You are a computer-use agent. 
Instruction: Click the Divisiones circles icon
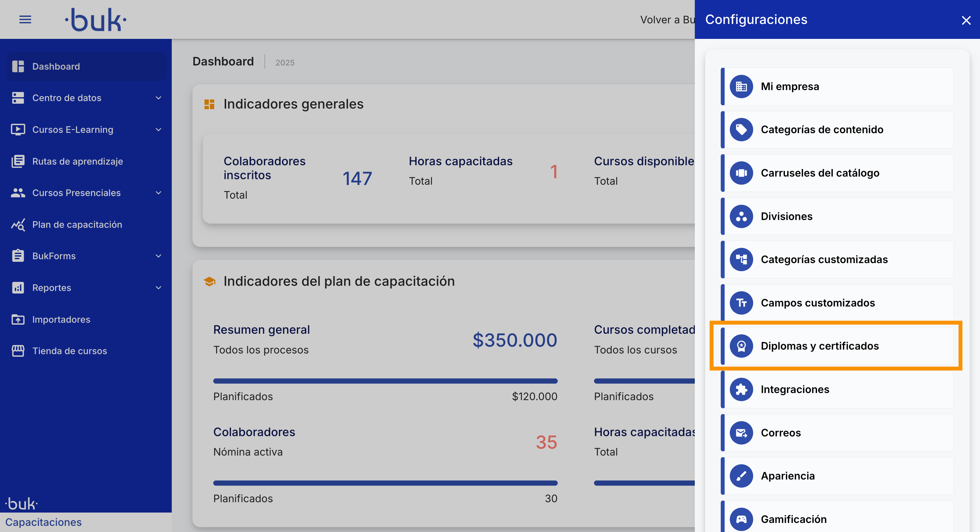(741, 216)
